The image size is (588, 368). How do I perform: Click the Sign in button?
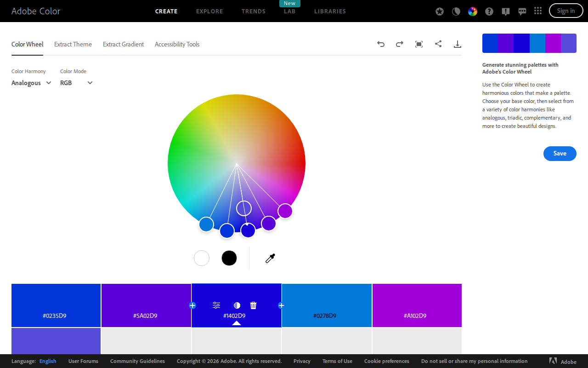tap(566, 11)
